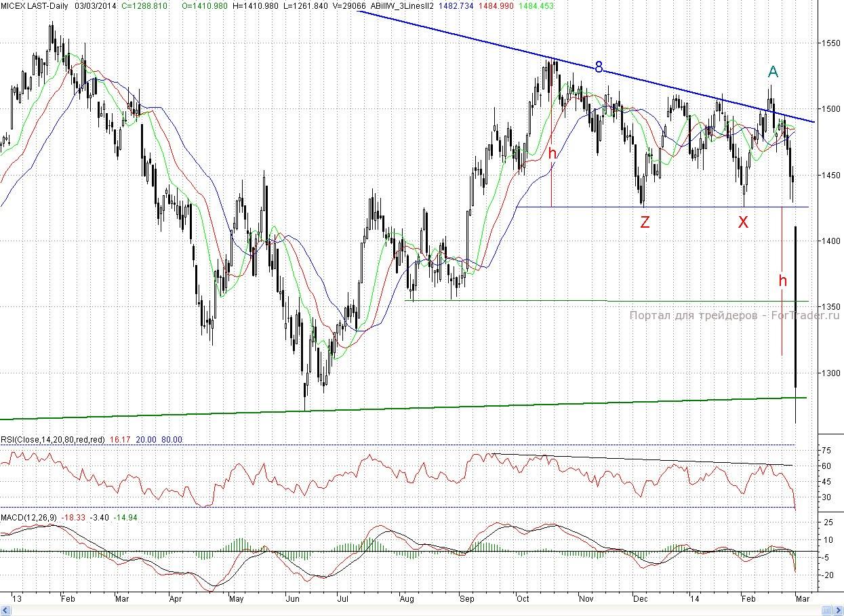Image resolution: width=844 pixels, height=616 pixels.
Task: Click the green indicator value 1484.453
Action: [537, 5]
